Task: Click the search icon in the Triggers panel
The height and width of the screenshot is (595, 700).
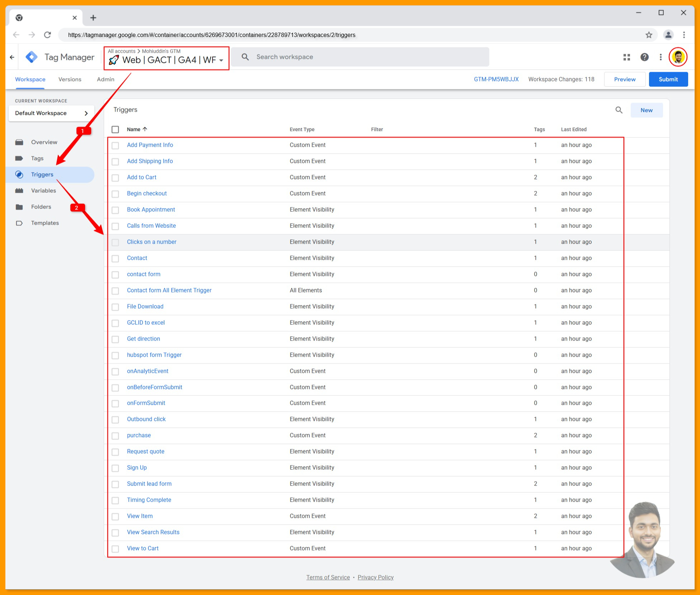Action: point(619,110)
